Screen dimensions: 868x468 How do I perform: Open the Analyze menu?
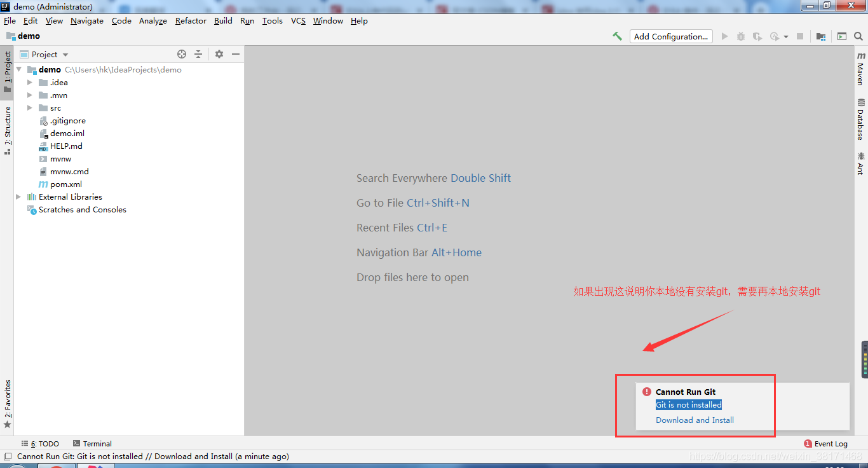point(153,20)
